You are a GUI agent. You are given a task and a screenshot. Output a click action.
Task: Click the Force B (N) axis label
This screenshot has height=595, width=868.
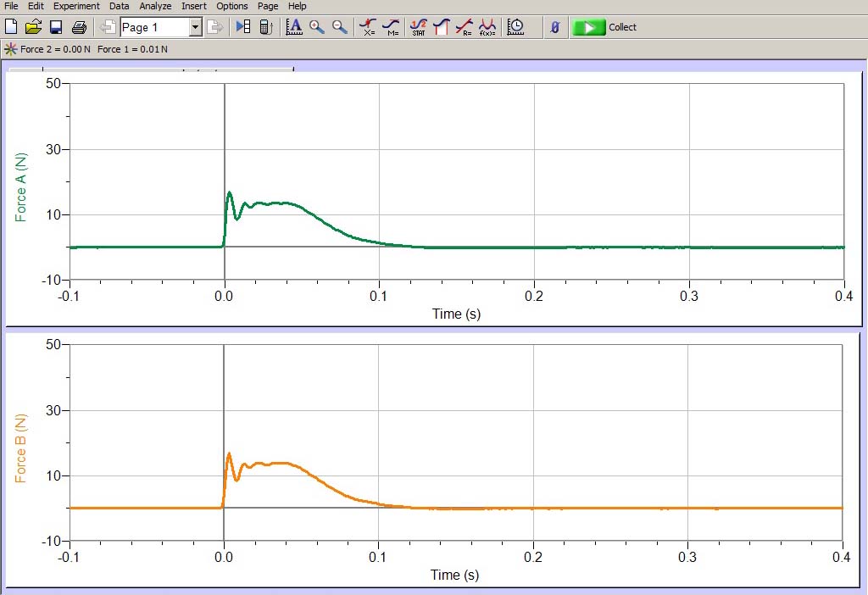[21, 448]
